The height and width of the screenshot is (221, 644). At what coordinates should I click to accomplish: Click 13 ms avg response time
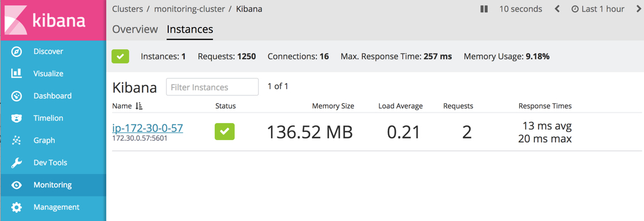(547, 125)
